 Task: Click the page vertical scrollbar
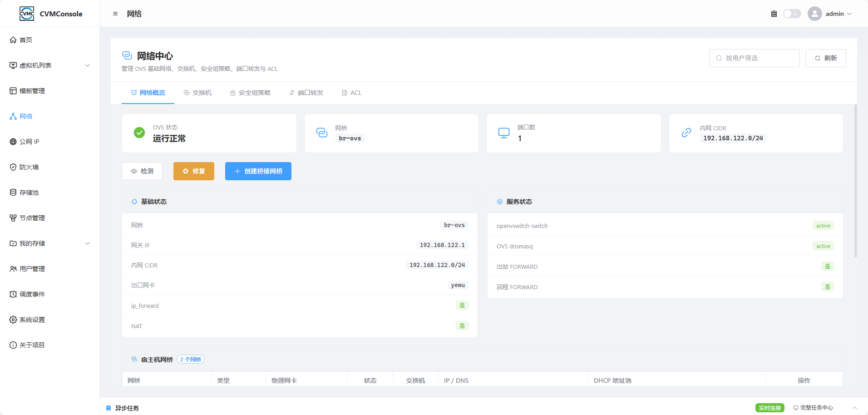coord(856,182)
